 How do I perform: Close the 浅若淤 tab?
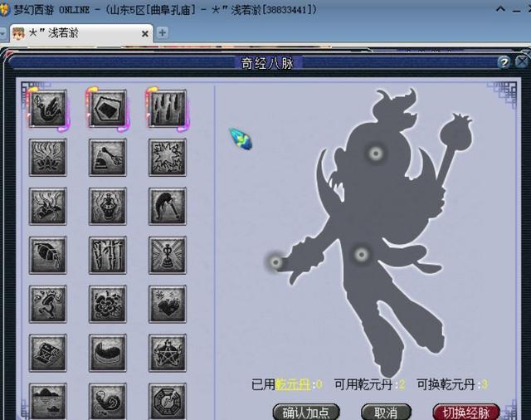click(x=145, y=33)
